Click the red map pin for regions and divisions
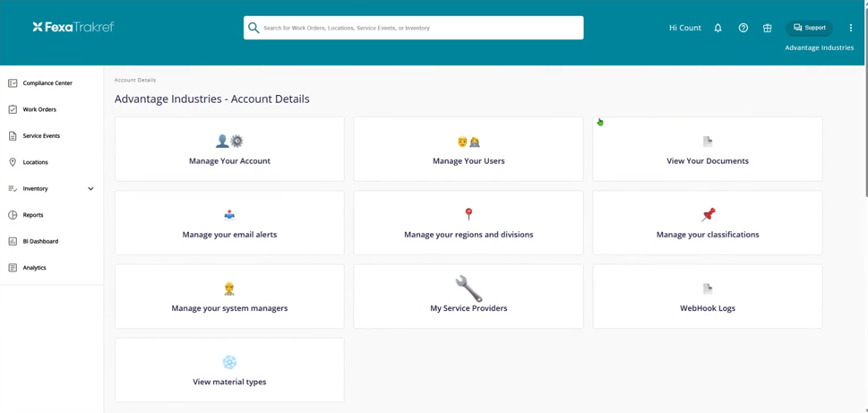Screen dimensions: 868x413 point(468,214)
